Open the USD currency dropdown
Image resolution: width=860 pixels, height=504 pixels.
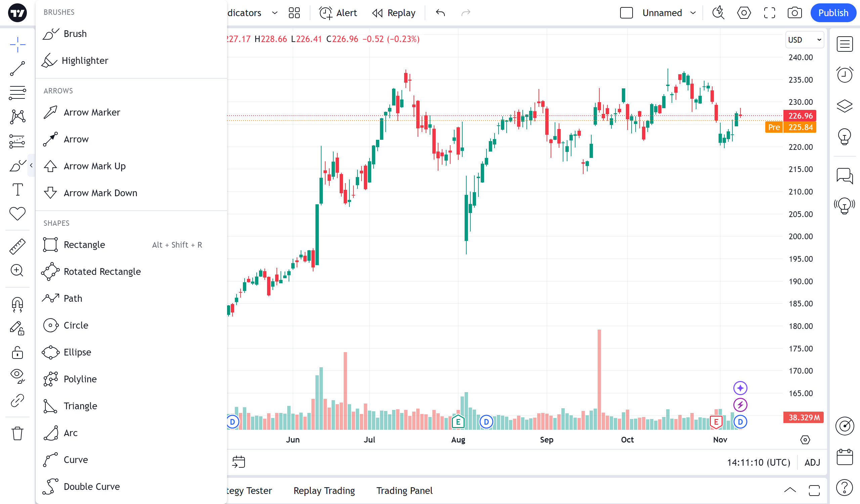click(x=804, y=40)
